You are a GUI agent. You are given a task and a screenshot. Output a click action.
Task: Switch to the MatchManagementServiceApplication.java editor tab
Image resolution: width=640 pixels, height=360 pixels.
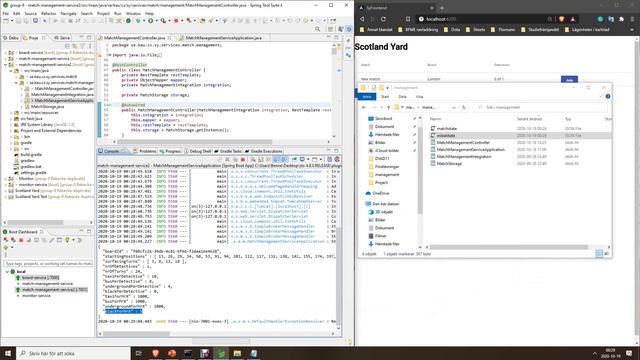point(224,38)
